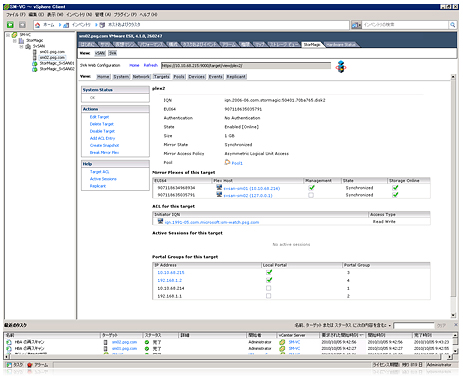
Task: Collapse the SM-VC root tree node
Action: [8, 35]
